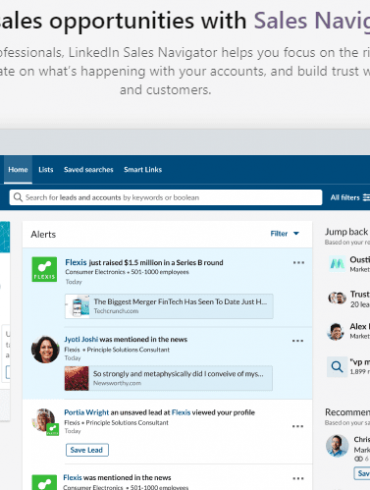Open more options for Portia Wright alert
The height and width of the screenshot is (490, 370).
coord(298,426)
